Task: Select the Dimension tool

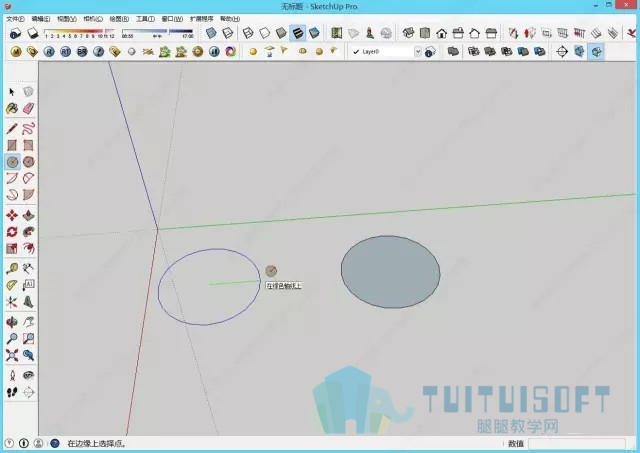Action: 28,269
